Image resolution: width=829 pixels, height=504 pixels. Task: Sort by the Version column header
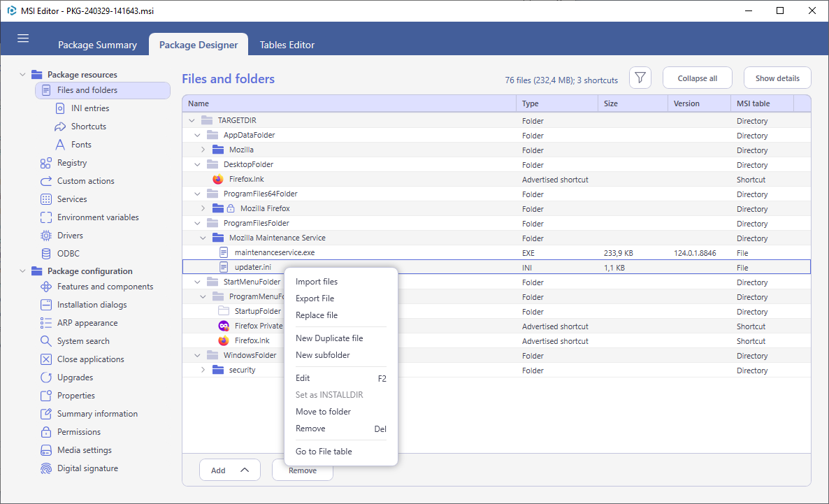coord(699,103)
